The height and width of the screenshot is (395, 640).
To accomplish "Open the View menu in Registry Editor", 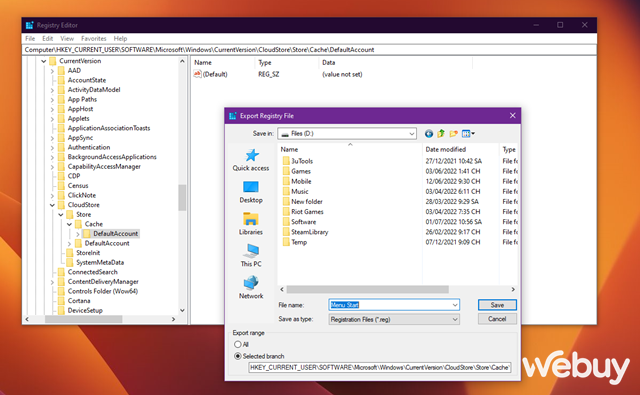I will click(67, 38).
